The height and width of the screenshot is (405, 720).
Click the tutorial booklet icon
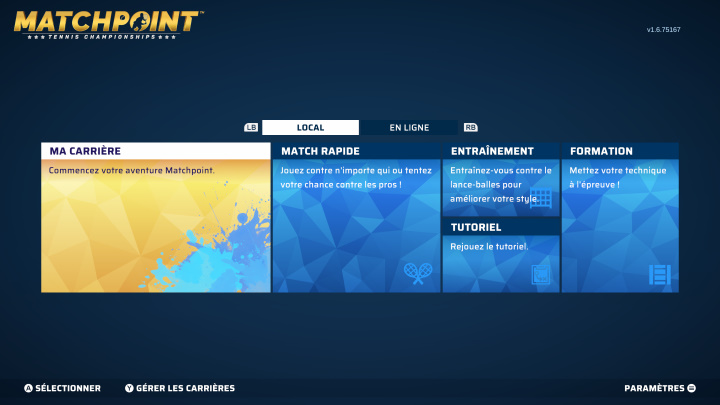(x=541, y=275)
